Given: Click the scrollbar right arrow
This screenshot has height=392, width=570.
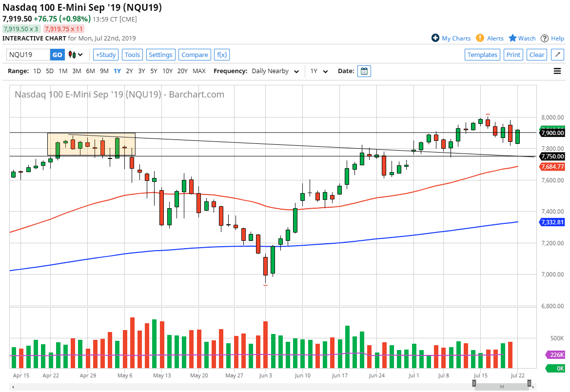Looking at the screenshot, I should 533,387.
